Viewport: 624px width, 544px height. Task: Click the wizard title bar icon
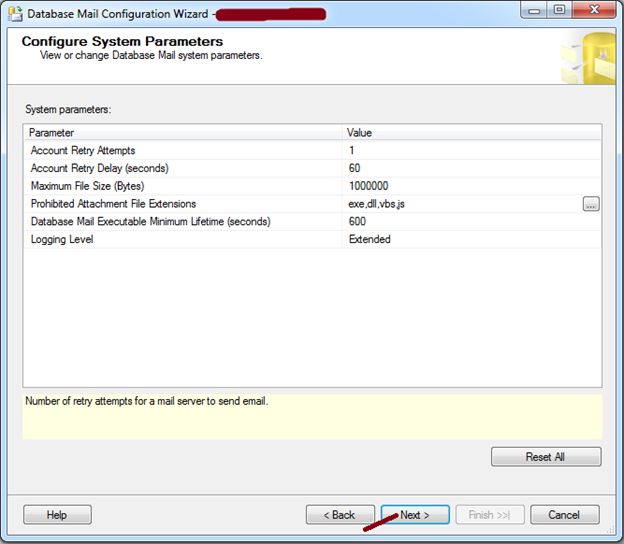pyautogui.click(x=15, y=14)
